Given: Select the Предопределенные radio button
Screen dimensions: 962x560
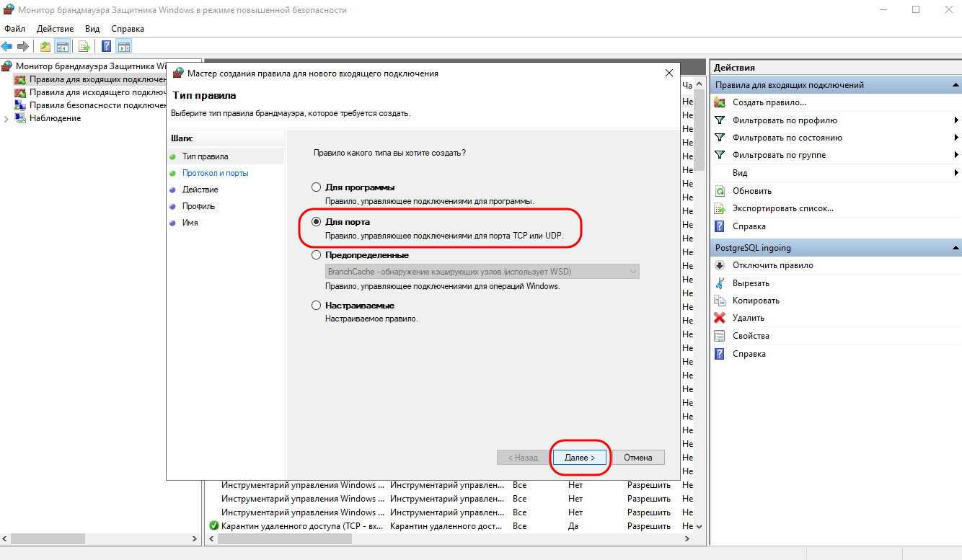Looking at the screenshot, I should point(316,255).
